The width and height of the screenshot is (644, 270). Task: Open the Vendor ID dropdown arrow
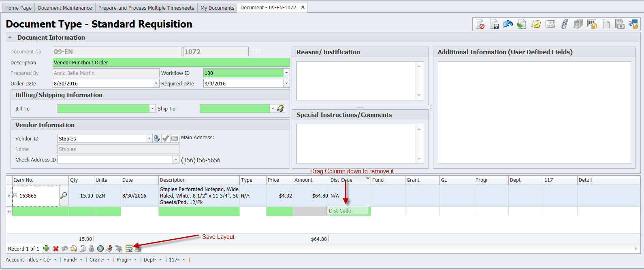coord(149,138)
